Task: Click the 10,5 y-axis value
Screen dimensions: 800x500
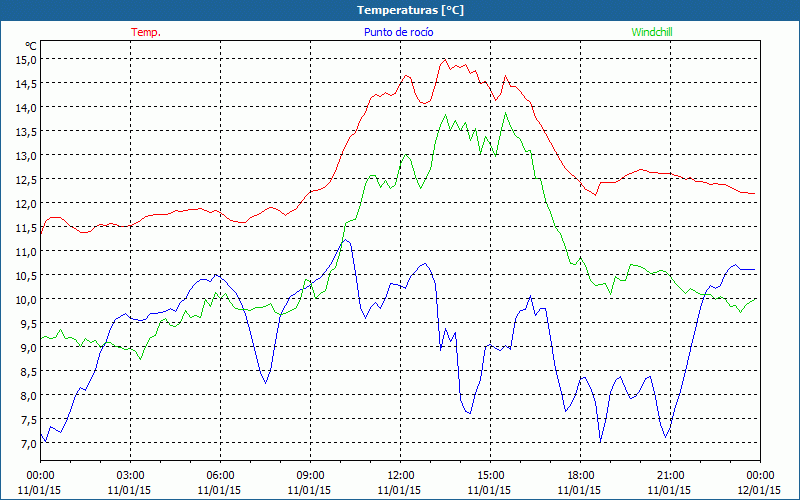Action: point(26,276)
